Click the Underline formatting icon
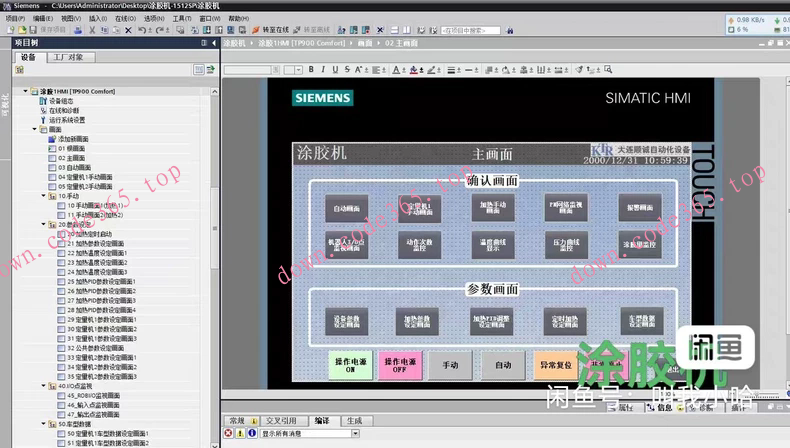Viewport: 790px width, 448px height. [335, 70]
